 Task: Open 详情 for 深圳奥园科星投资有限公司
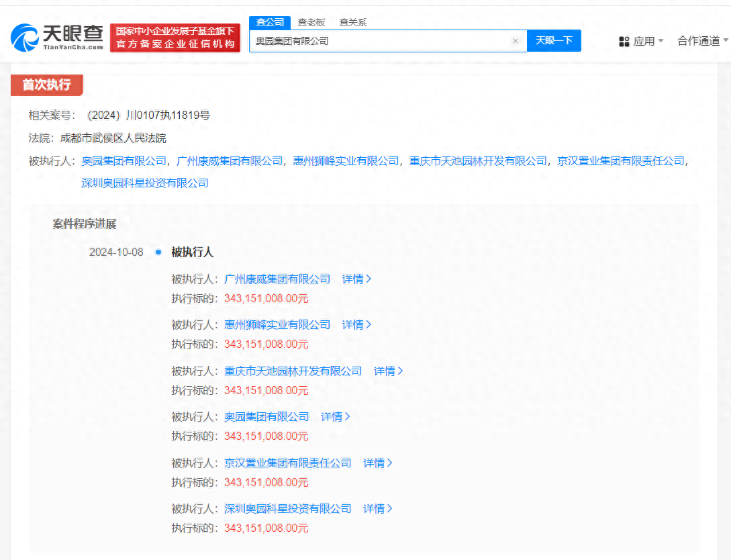coord(378,508)
